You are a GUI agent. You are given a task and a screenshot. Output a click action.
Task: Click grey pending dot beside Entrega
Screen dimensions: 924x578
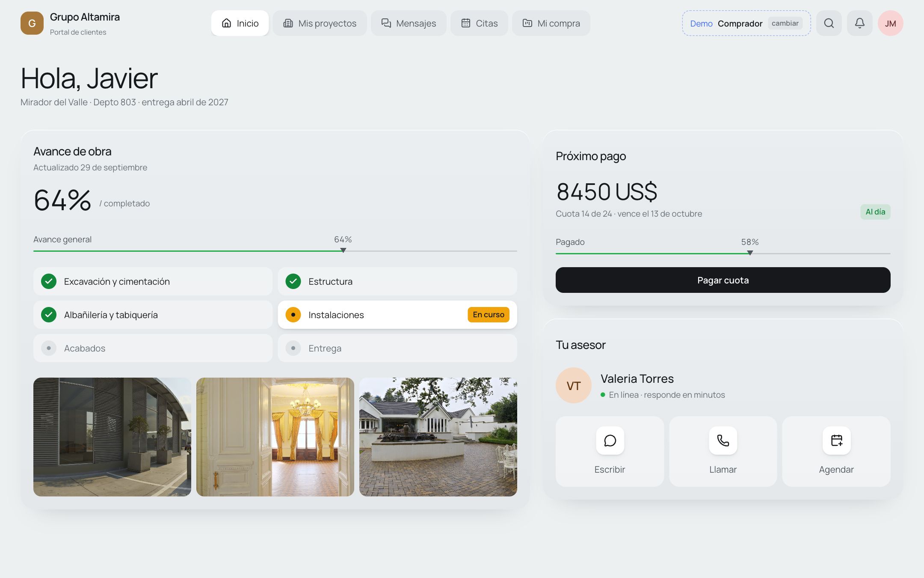tap(293, 348)
